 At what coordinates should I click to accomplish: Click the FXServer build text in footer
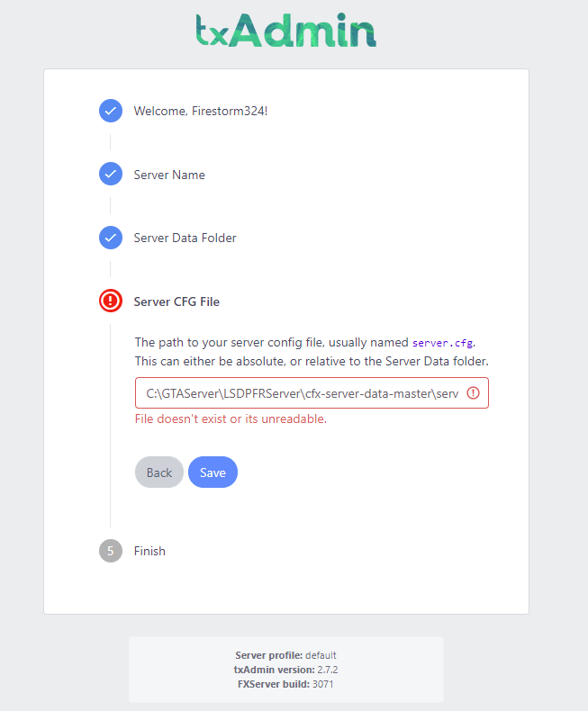pos(285,684)
